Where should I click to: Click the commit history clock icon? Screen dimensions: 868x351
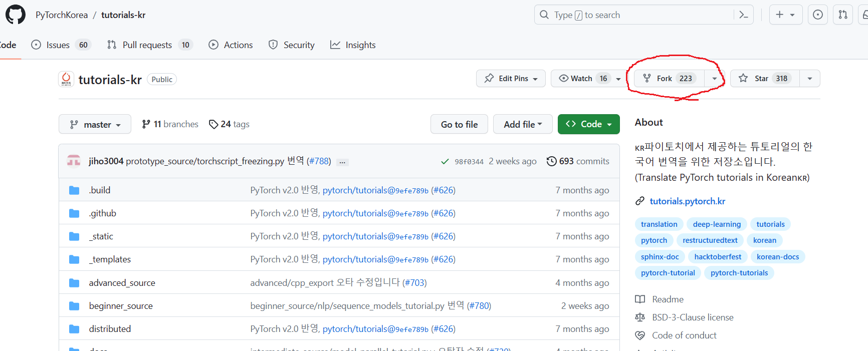pos(551,161)
